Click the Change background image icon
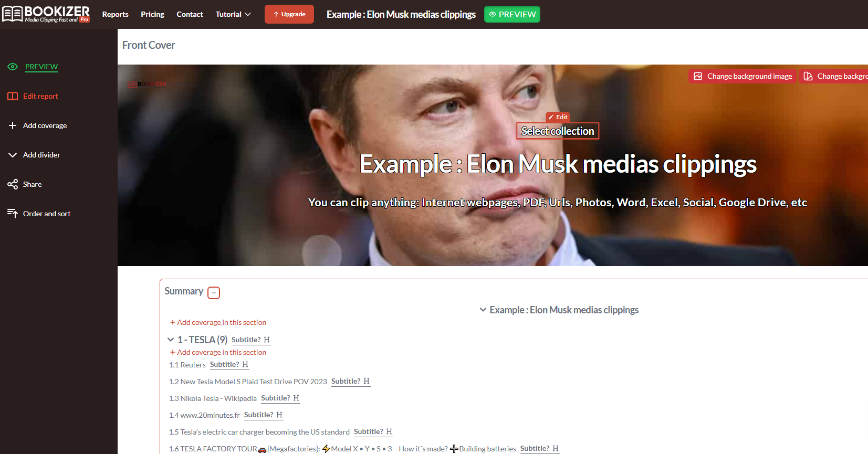 click(698, 76)
